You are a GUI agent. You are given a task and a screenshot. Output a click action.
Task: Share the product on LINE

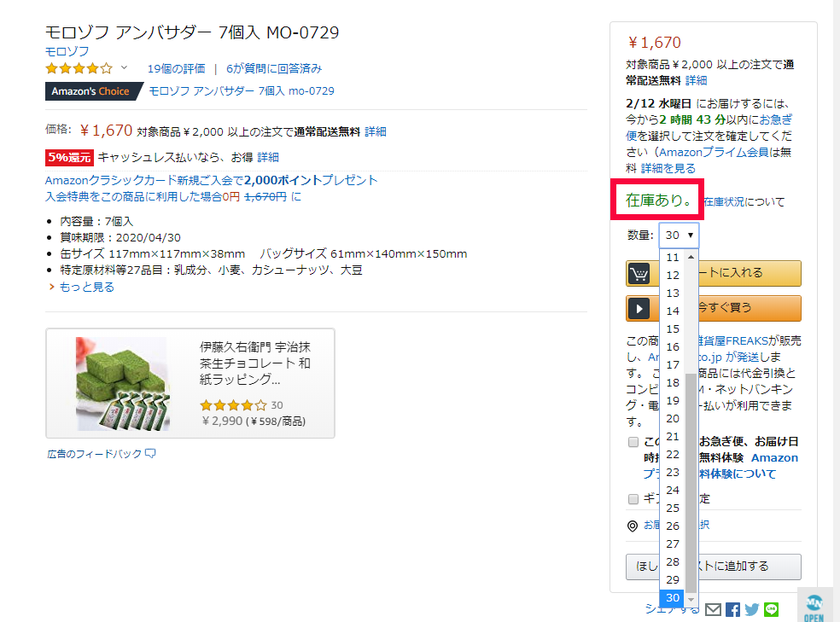click(773, 609)
